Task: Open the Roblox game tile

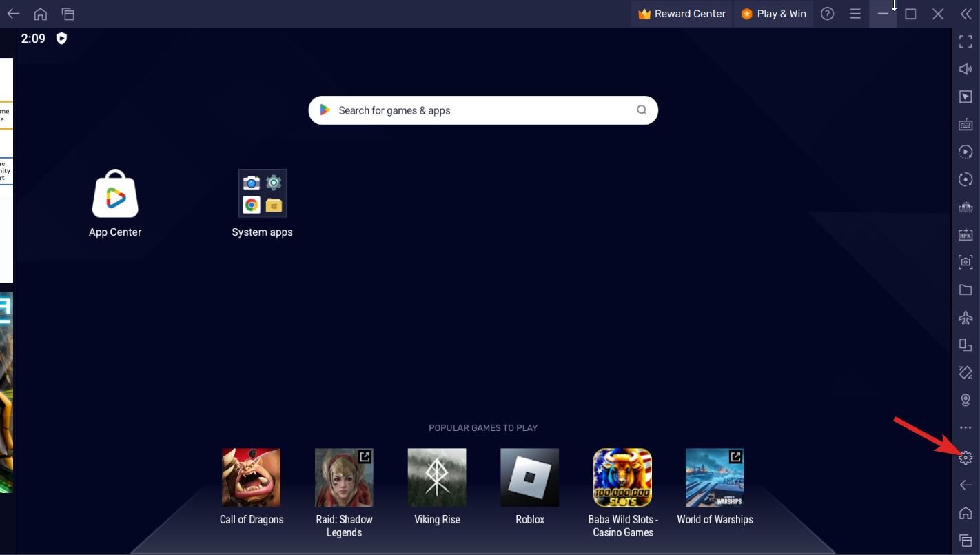Action: point(530,487)
